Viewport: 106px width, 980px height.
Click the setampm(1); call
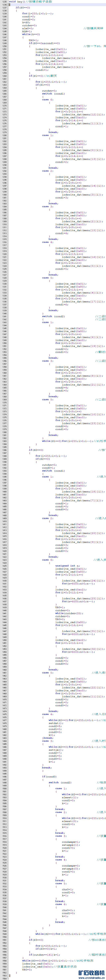(x=71, y=845)
